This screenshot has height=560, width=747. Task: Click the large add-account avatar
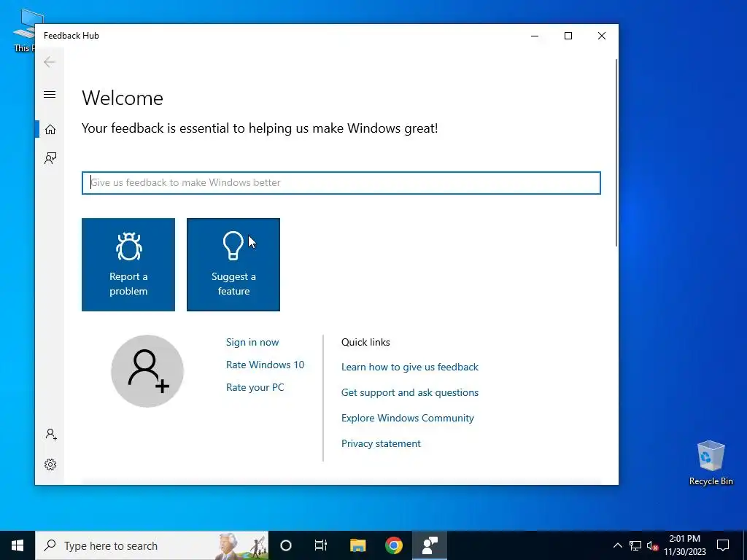[147, 371]
